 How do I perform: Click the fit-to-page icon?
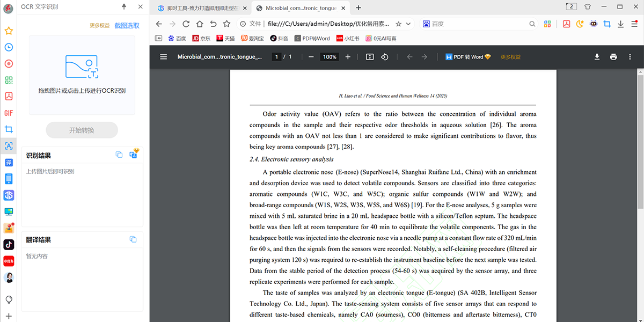click(x=369, y=57)
